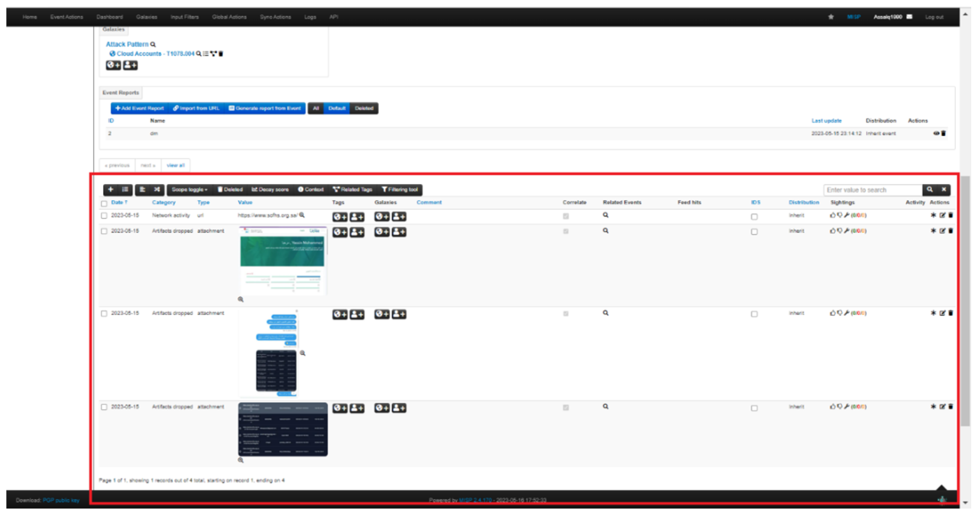Click the shuffle/merge attributes icon
The width and height of the screenshot is (980, 516).
pos(157,190)
